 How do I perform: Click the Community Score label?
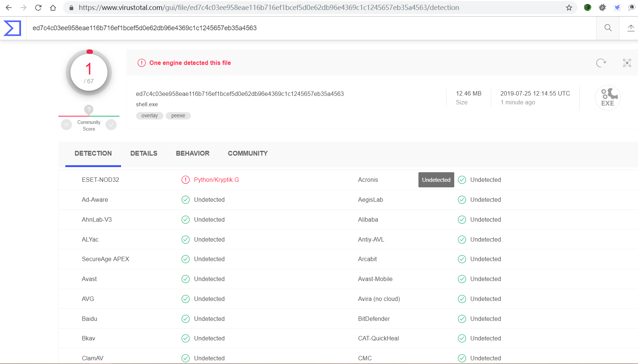point(89,125)
